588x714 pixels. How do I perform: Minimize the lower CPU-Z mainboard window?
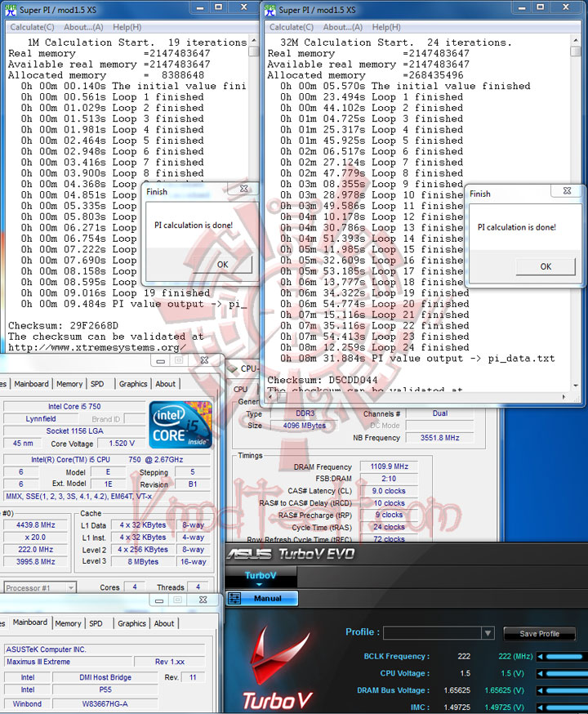(158, 600)
